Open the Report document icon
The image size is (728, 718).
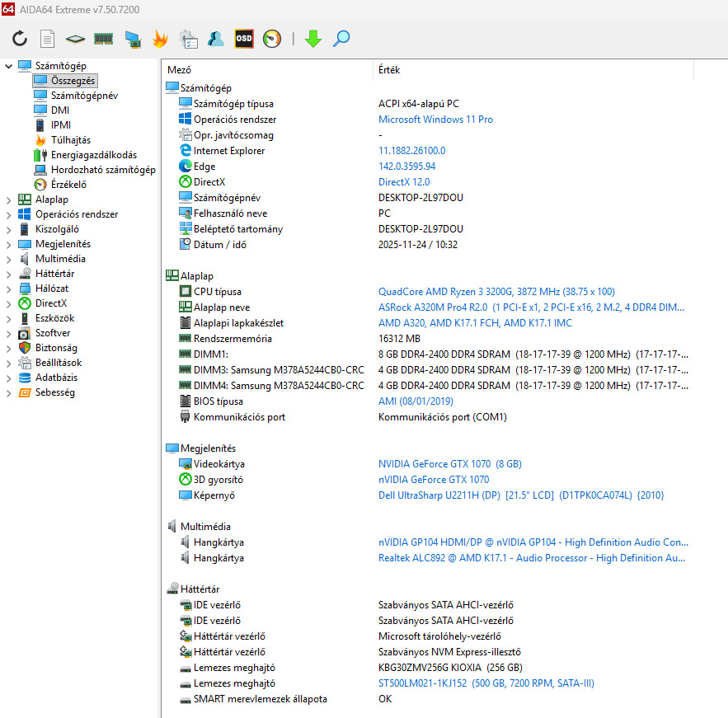pyautogui.click(x=47, y=39)
